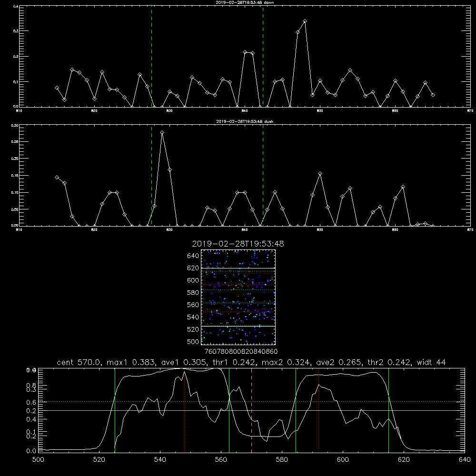
Task: Click bottom plot x-axis label 520
Action: [x=99, y=460]
